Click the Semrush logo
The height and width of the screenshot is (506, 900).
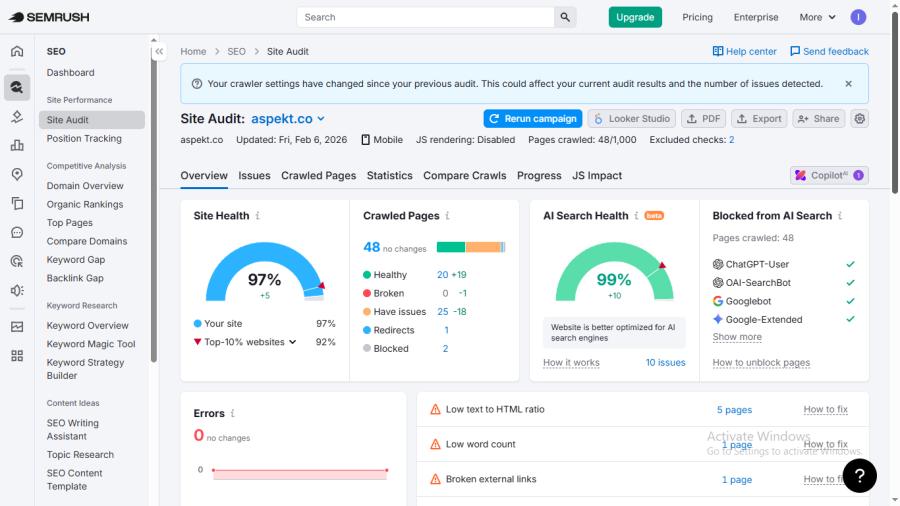[49, 17]
